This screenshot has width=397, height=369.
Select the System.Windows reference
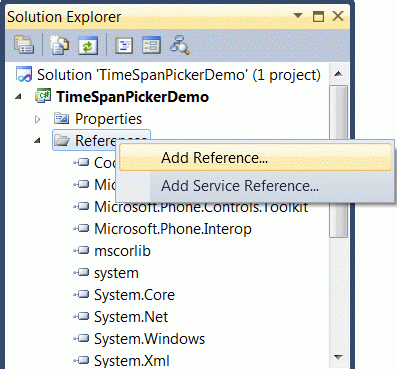tap(149, 339)
